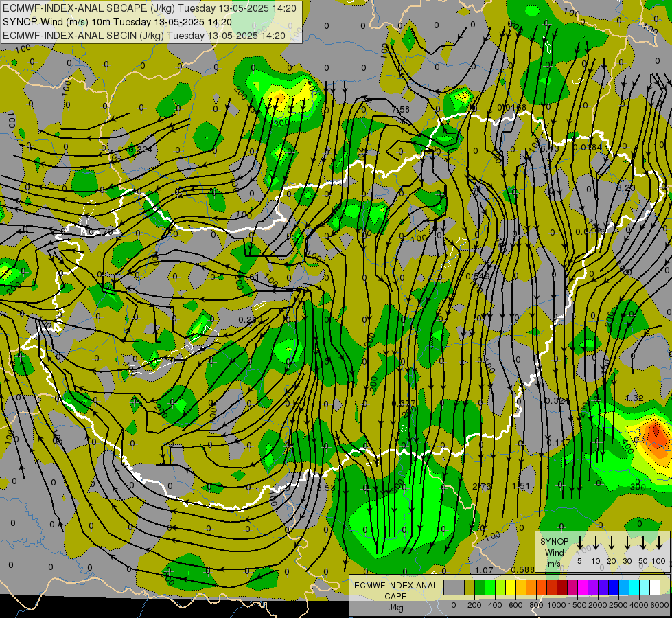Click 'ECMWF-INDEX-ANAL CAPE' legend label
The image size is (672, 618).
point(395,591)
